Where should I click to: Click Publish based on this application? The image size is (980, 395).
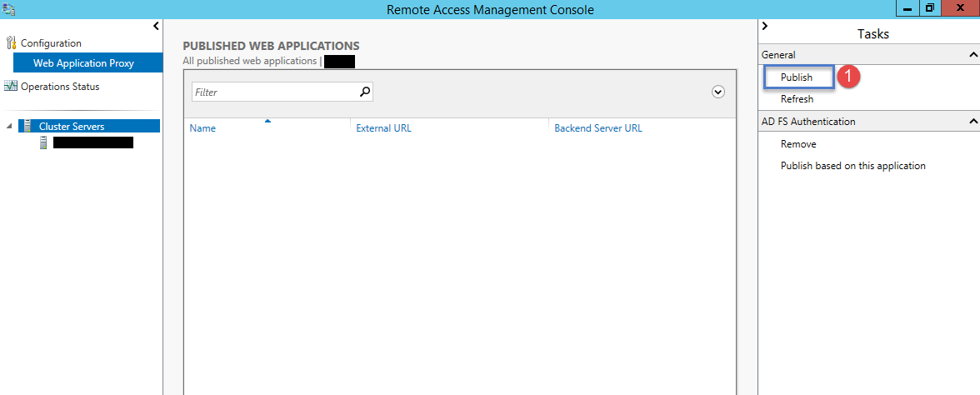click(852, 166)
